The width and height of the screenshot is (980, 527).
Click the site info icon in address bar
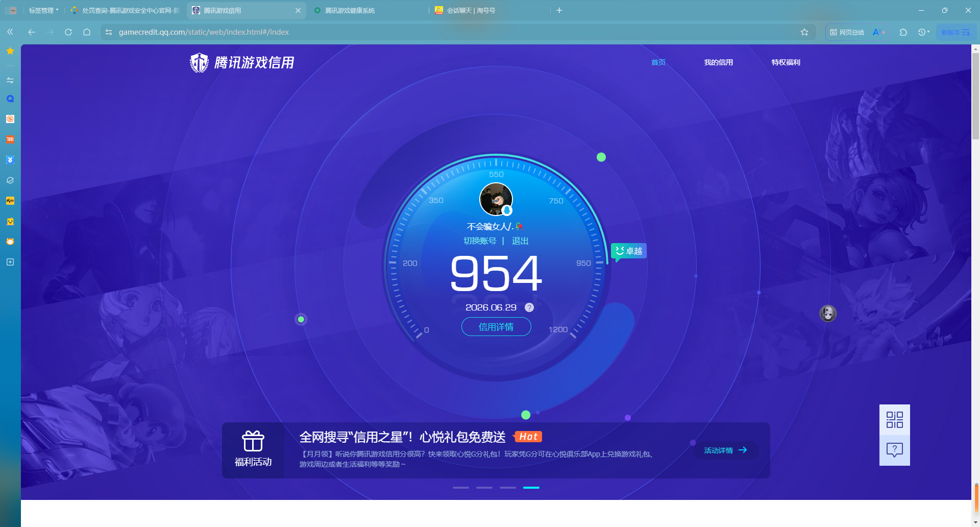click(x=109, y=32)
